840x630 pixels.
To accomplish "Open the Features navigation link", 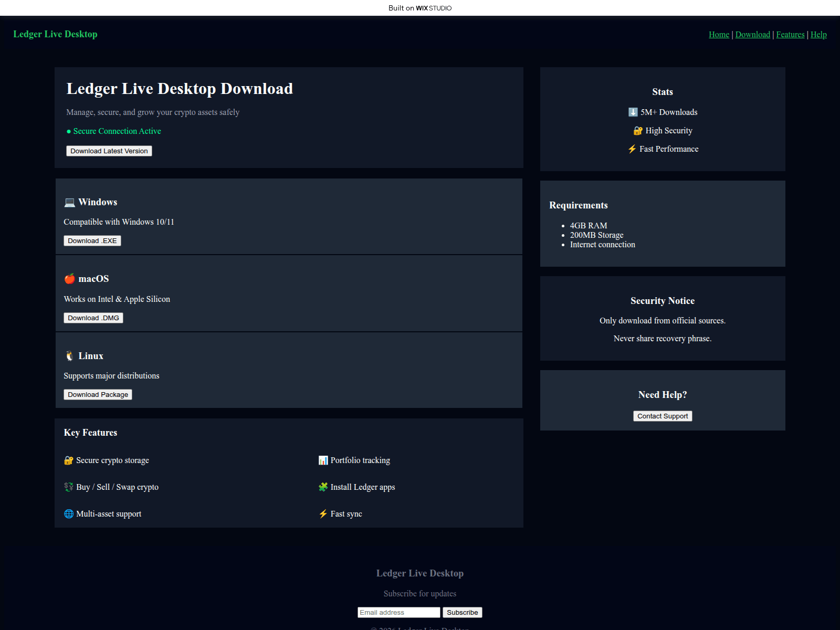I will pos(790,35).
